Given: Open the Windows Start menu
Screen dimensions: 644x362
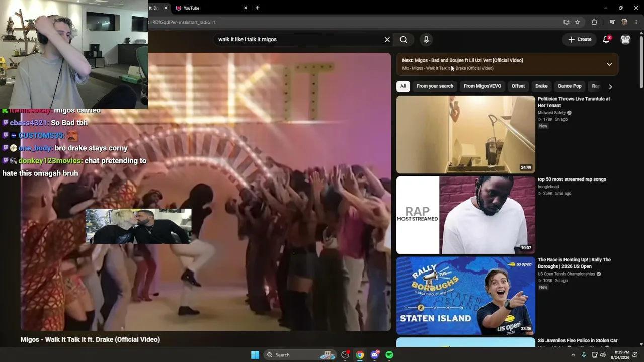Looking at the screenshot, I should [x=255, y=355].
